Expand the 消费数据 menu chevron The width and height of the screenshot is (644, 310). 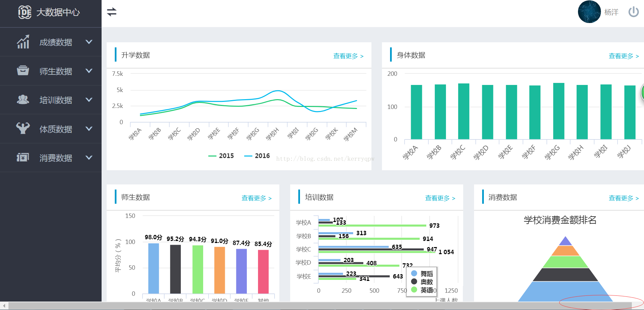(x=89, y=157)
